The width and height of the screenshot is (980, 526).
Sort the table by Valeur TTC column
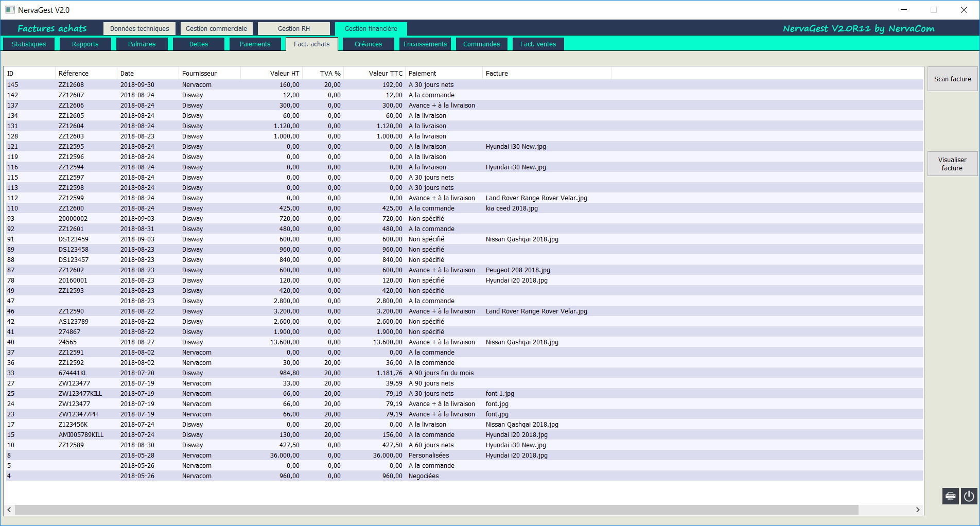point(385,74)
